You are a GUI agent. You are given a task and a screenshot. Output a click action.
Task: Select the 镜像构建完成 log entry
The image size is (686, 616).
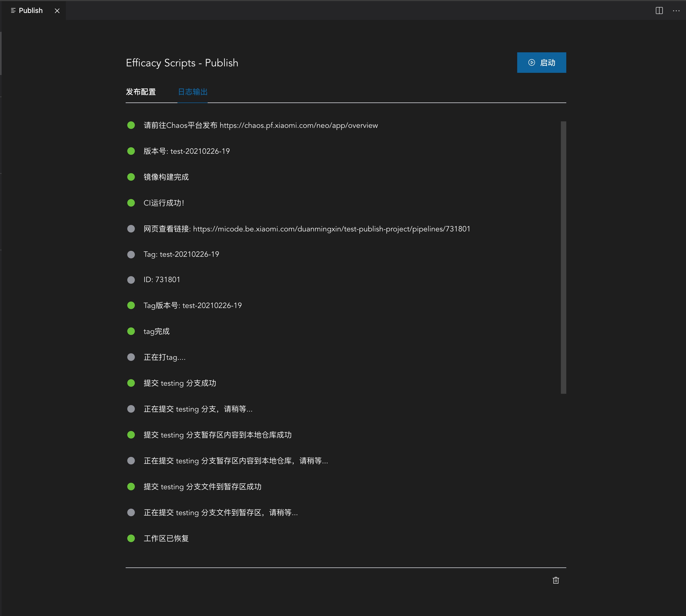click(x=166, y=177)
